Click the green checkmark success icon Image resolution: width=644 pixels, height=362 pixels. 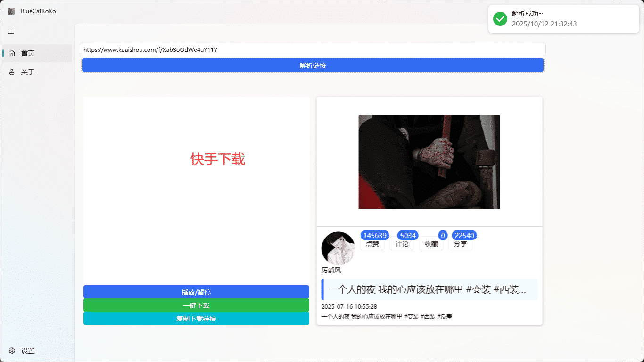click(500, 19)
